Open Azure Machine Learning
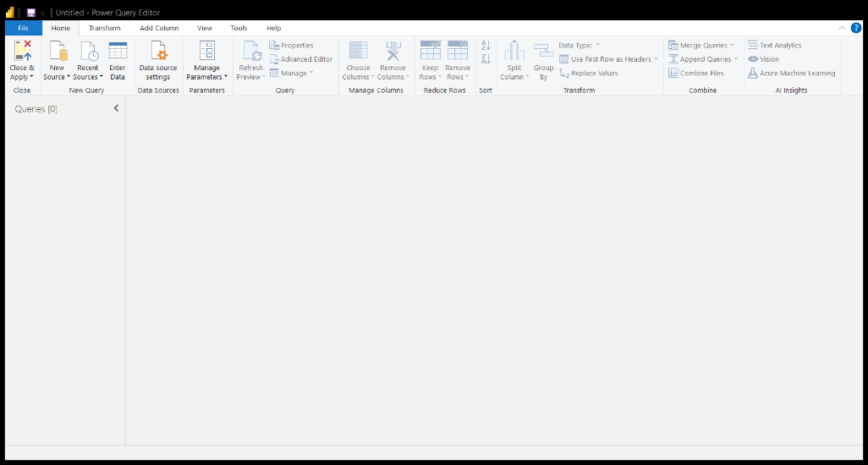The height and width of the screenshot is (465, 868). pyautogui.click(x=792, y=73)
